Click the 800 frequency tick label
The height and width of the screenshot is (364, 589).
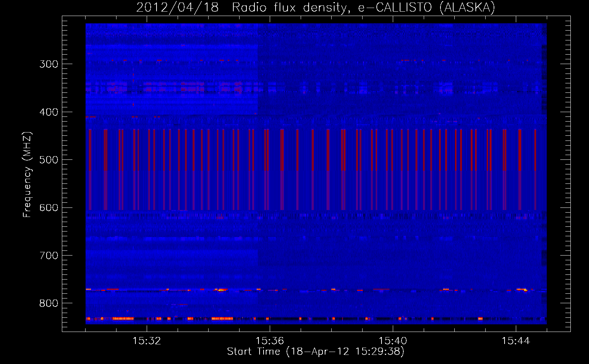click(49, 303)
